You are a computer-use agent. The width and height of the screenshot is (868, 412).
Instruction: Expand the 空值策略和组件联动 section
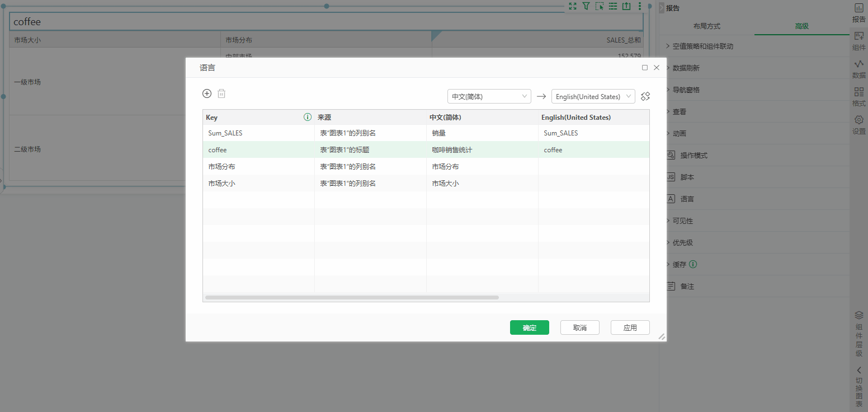click(702, 46)
